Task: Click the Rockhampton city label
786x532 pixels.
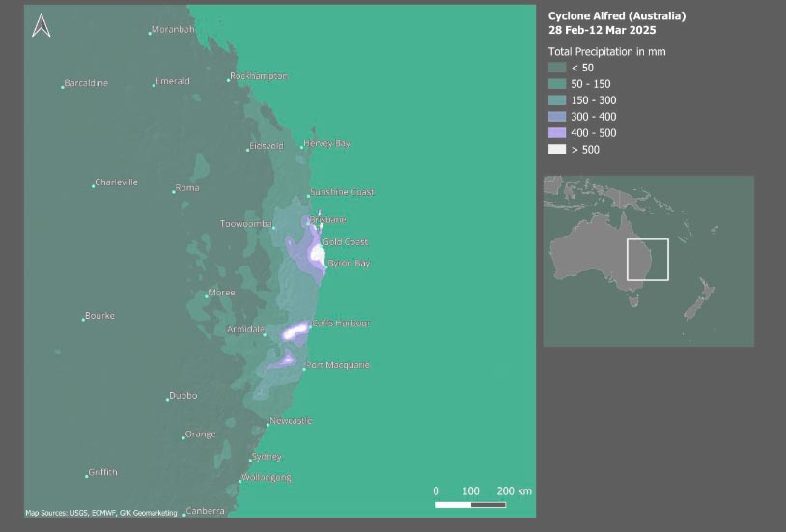Action: tap(259, 76)
